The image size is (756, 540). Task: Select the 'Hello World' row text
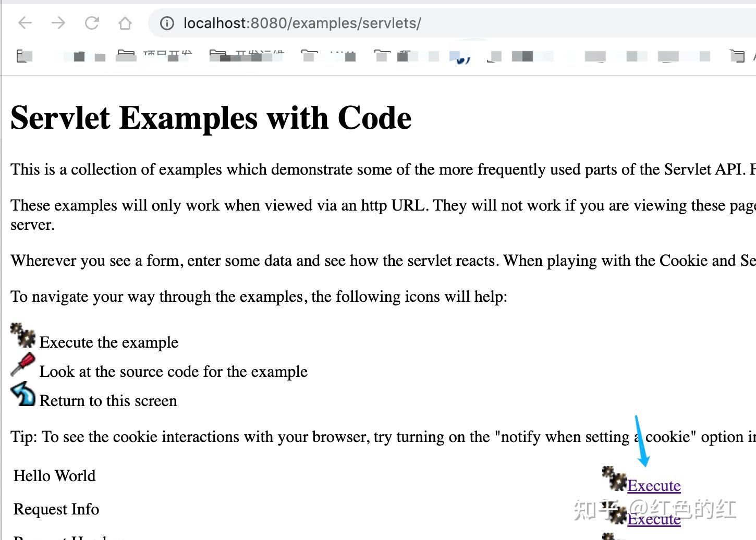tap(55, 475)
